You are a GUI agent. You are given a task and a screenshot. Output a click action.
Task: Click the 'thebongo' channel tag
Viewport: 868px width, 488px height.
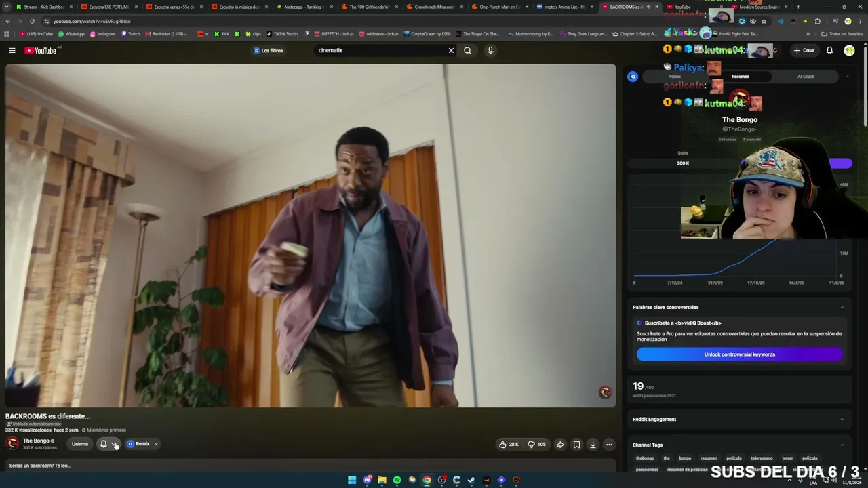coord(645,458)
